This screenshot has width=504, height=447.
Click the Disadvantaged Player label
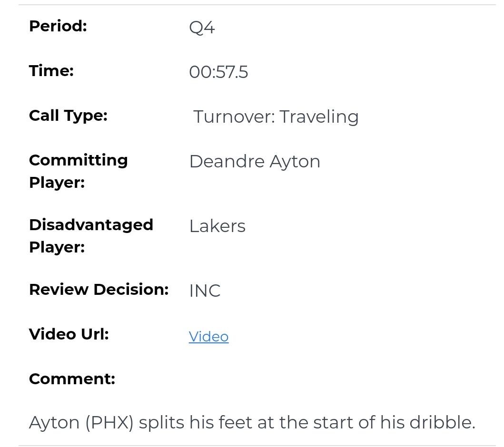(91, 235)
